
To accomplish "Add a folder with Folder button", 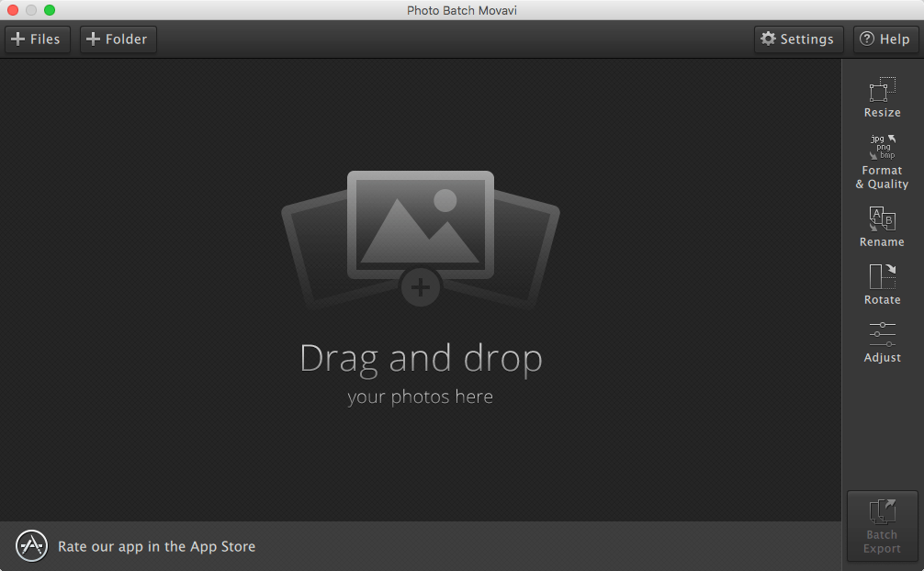I will tap(118, 39).
